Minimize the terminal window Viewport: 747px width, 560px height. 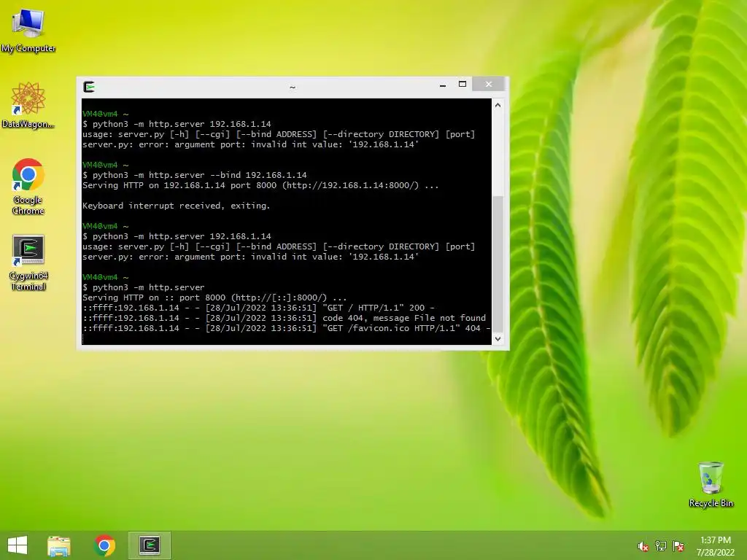pyautogui.click(x=443, y=85)
